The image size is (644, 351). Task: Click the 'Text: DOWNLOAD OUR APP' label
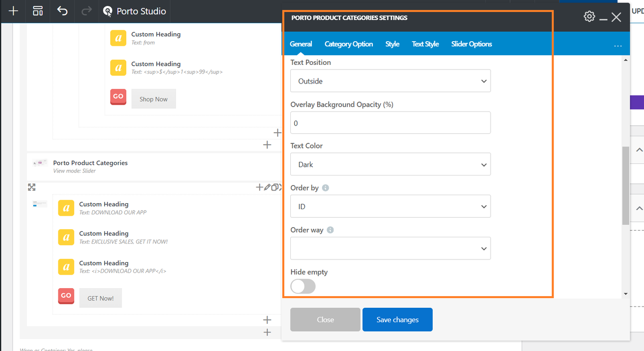coord(113,212)
